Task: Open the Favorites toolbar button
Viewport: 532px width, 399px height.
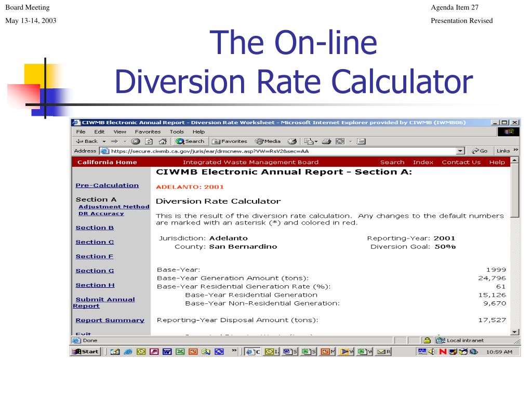Action: point(229,141)
